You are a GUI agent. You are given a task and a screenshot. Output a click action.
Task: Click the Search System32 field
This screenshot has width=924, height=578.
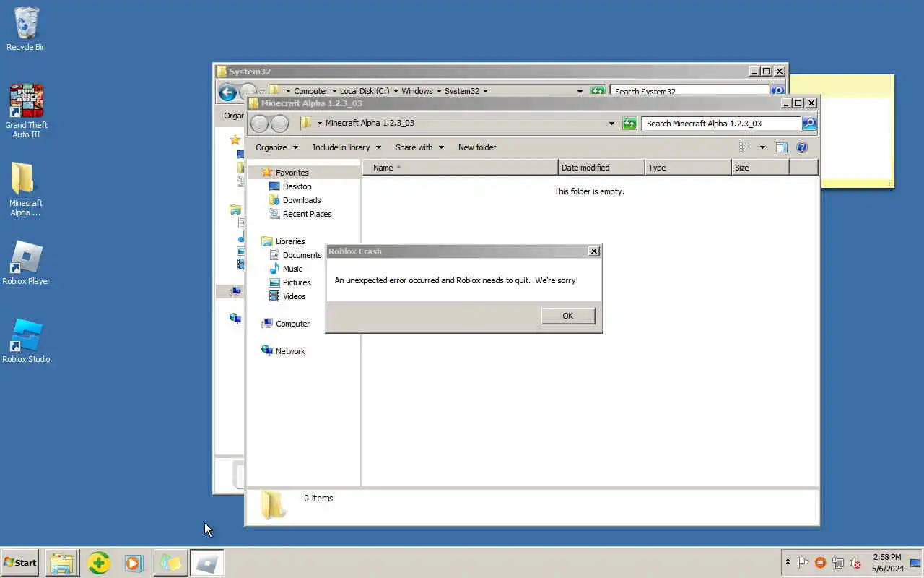(689, 92)
